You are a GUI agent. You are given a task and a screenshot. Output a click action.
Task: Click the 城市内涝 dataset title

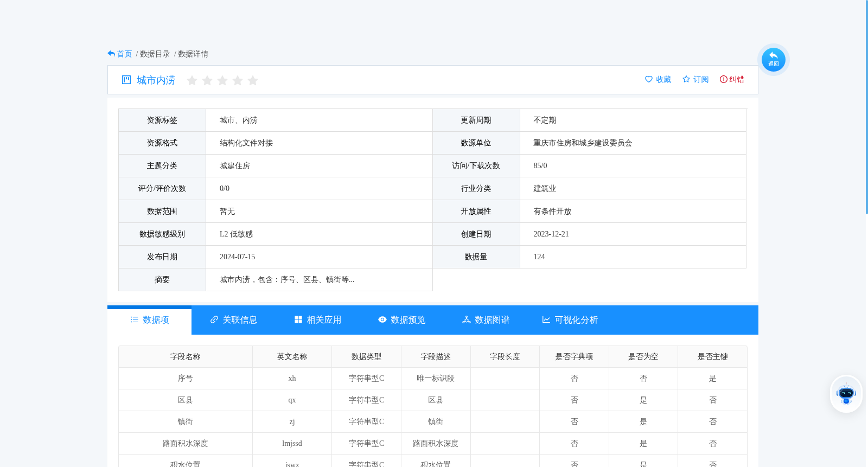pos(156,80)
